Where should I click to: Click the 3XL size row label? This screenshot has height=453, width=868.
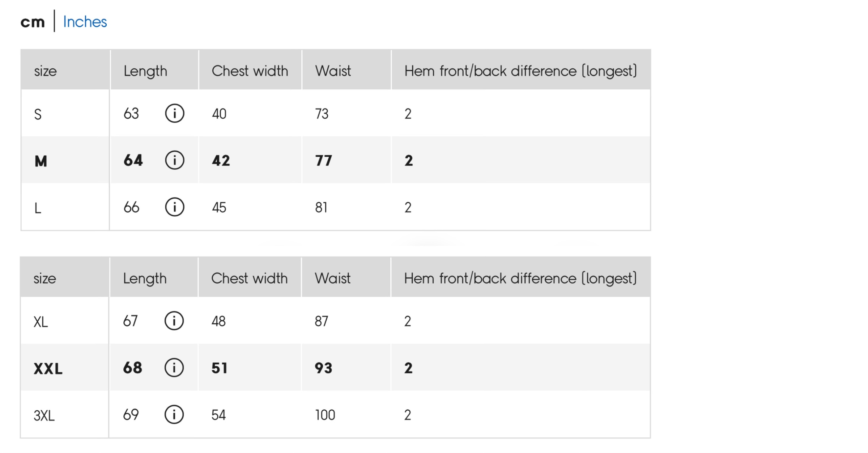tap(44, 415)
